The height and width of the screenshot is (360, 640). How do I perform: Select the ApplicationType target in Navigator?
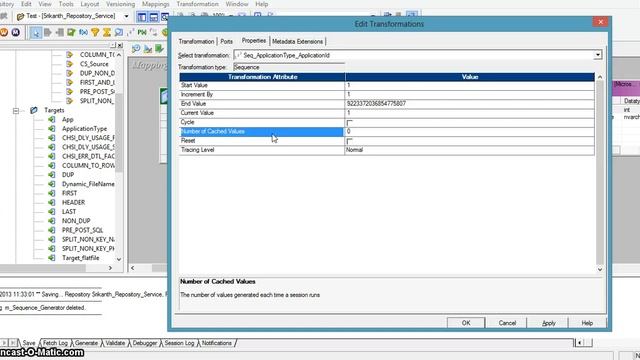click(84, 129)
